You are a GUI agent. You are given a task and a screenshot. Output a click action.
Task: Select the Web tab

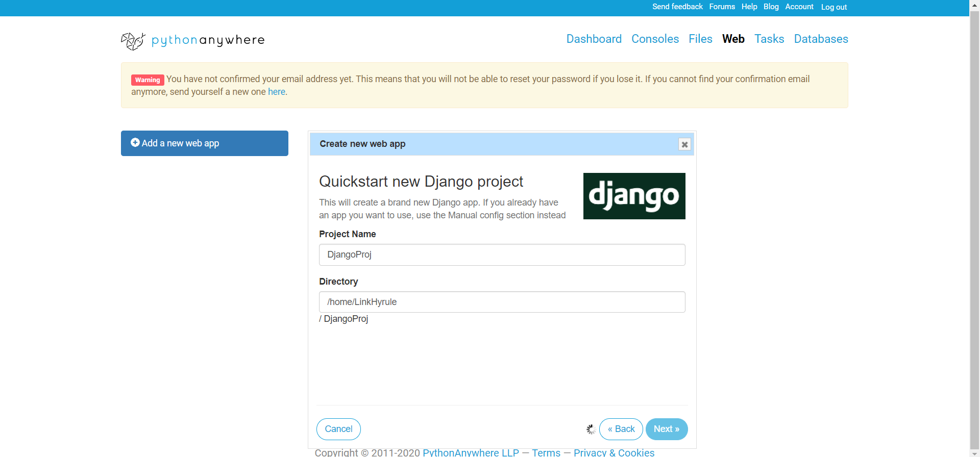733,39
